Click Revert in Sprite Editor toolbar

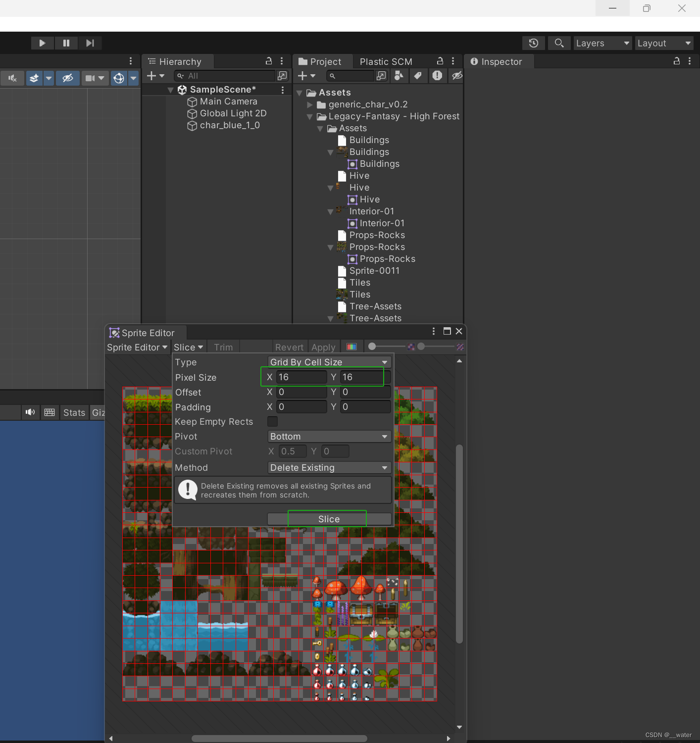click(x=289, y=347)
